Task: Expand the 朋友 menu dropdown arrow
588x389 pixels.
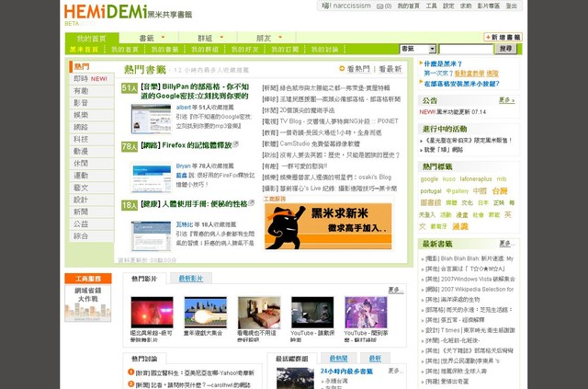Action: pyautogui.click(x=280, y=37)
